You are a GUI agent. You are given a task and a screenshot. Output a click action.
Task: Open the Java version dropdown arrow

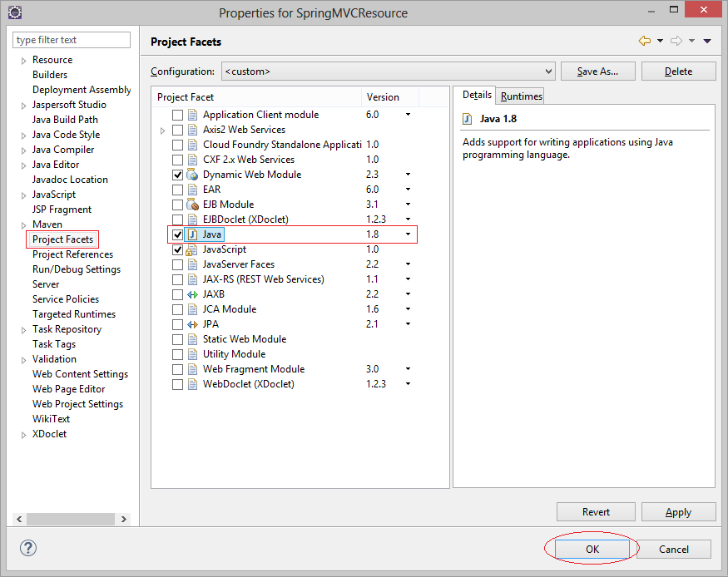pyautogui.click(x=408, y=234)
